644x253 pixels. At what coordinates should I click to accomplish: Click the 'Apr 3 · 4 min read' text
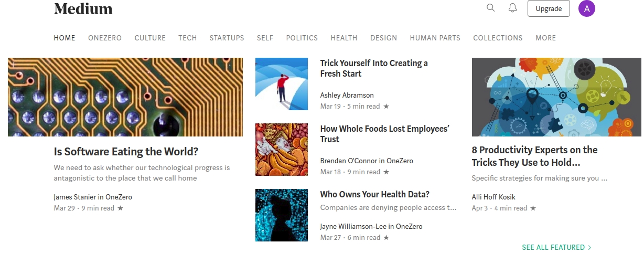pos(500,208)
